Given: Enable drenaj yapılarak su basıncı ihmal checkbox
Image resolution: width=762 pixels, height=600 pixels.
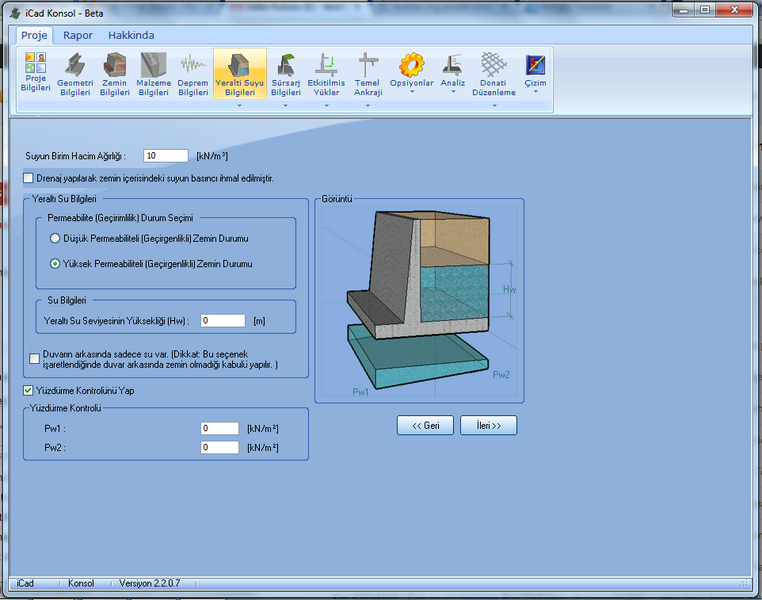Looking at the screenshot, I should pyautogui.click(x=28, y=178).
